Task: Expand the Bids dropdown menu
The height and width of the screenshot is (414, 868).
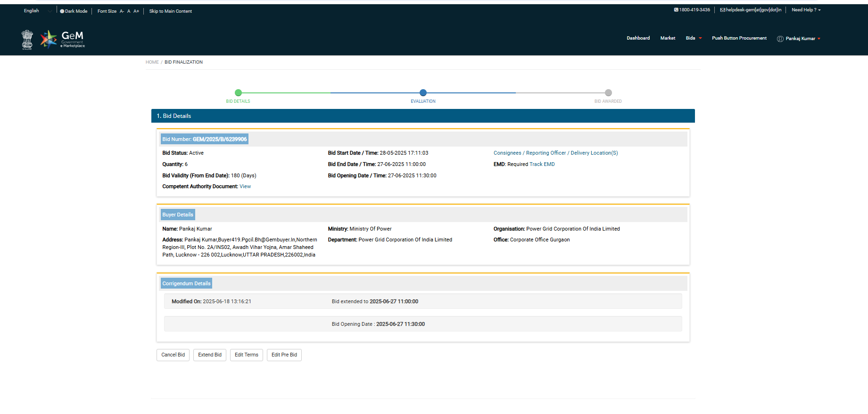Action: click(694, 38)
